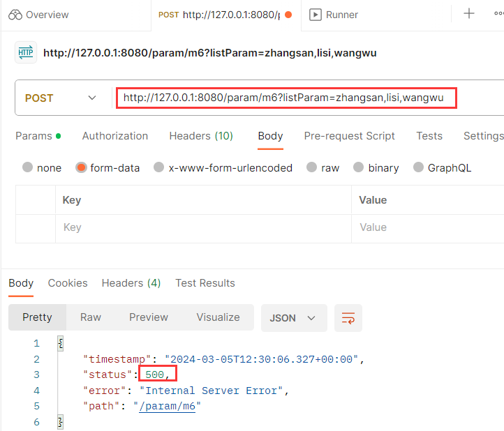Image resolution: width=504 pixels, height=431 pixels.
Task: Switch response view to Raw
Action: [x=91, y=317]
